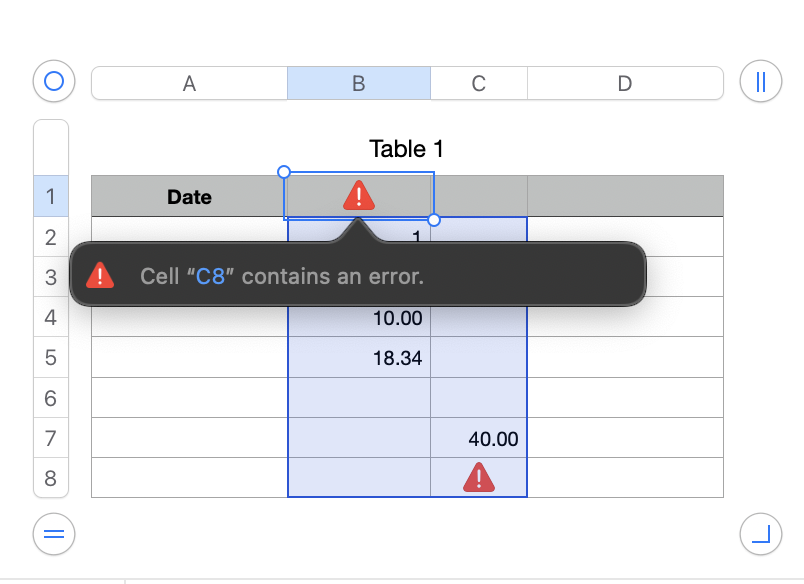This screenshot has width=804, height=584.
Task: Select row 1 header
Action: coord(51,197)
